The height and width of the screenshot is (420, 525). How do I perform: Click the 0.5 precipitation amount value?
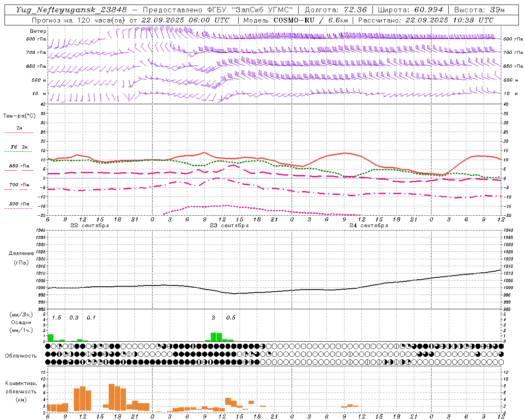click(x=231, y=318)
